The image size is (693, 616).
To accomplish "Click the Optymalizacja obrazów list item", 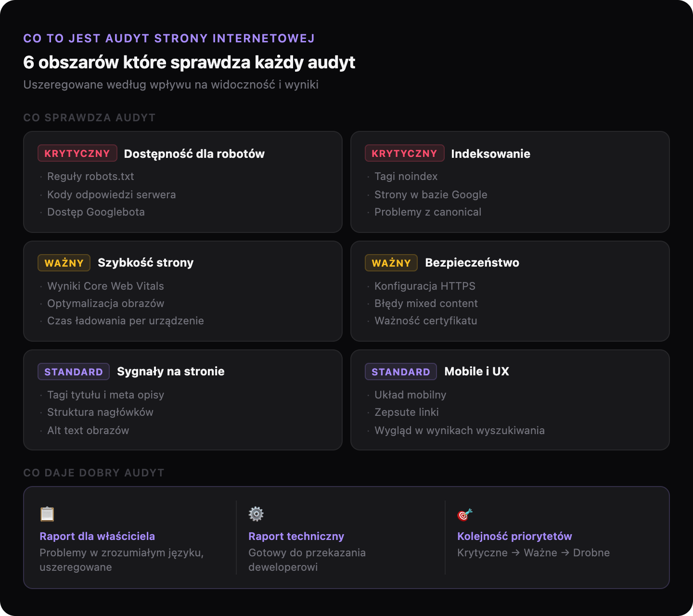I will click(106, 304).
